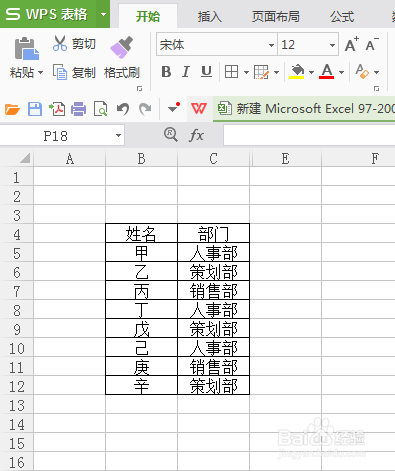Select column C header
395x471 pixels.
click(213, 158)
